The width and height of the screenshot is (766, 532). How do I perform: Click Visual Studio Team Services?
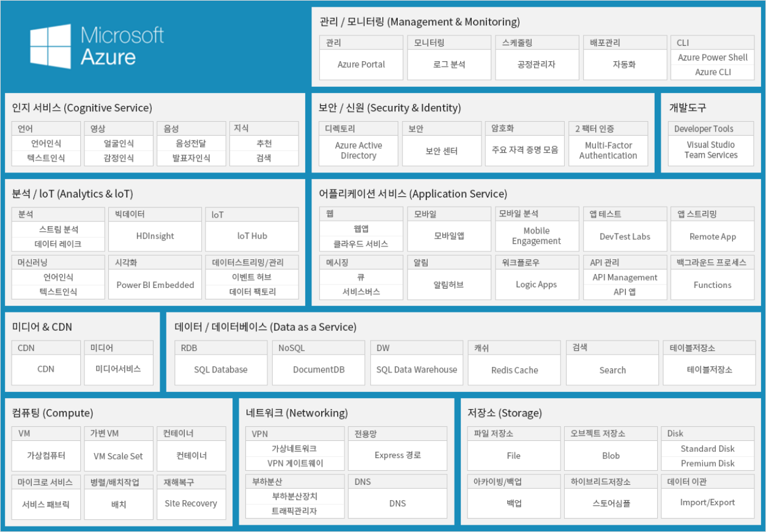tap(711, 150)
